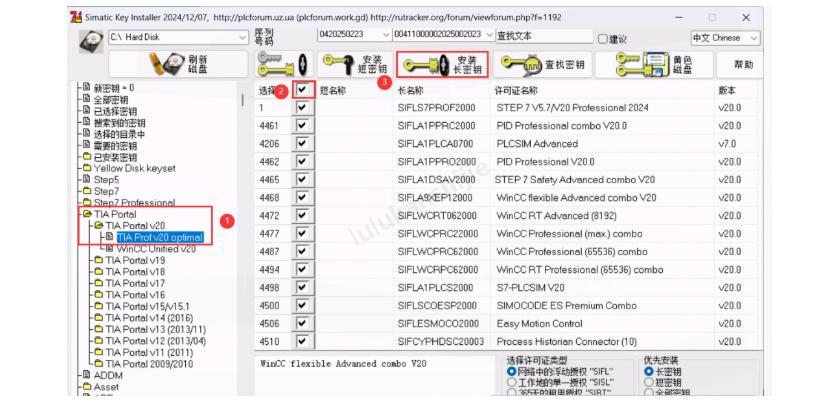The width and height of the screenshot is (839, 403).
Task: Expand the TIA Portal v15/v15.1 folder
Action: pos(147,306)
